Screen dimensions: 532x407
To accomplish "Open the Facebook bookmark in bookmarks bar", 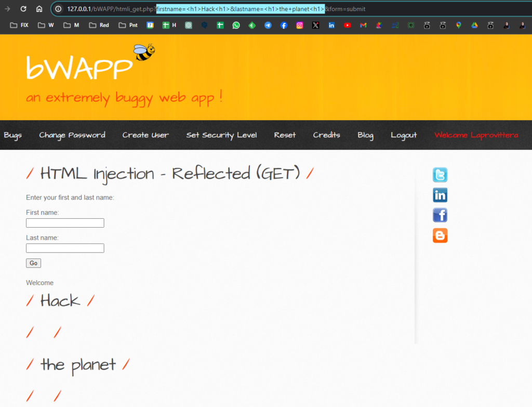I will 284,25.
